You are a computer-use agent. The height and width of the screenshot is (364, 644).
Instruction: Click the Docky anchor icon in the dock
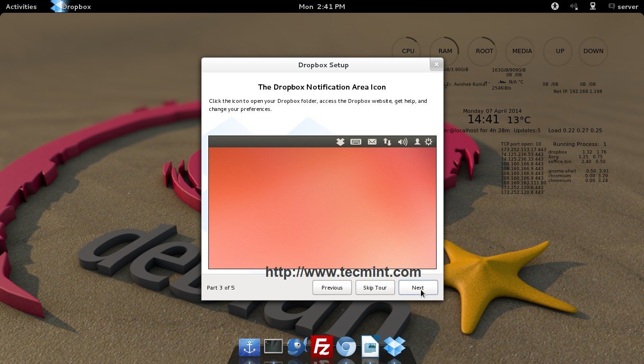pyautogui.click(x=250, y=347)
